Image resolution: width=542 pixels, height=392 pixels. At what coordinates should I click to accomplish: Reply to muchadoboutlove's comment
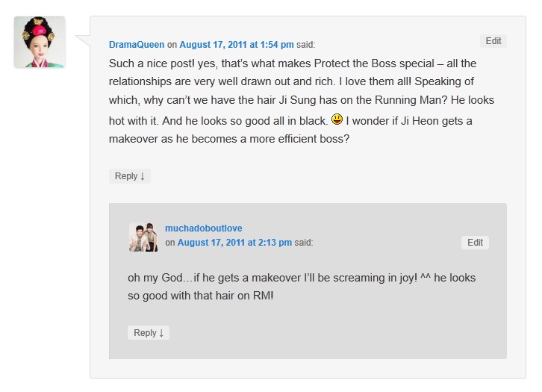(149, 333)
